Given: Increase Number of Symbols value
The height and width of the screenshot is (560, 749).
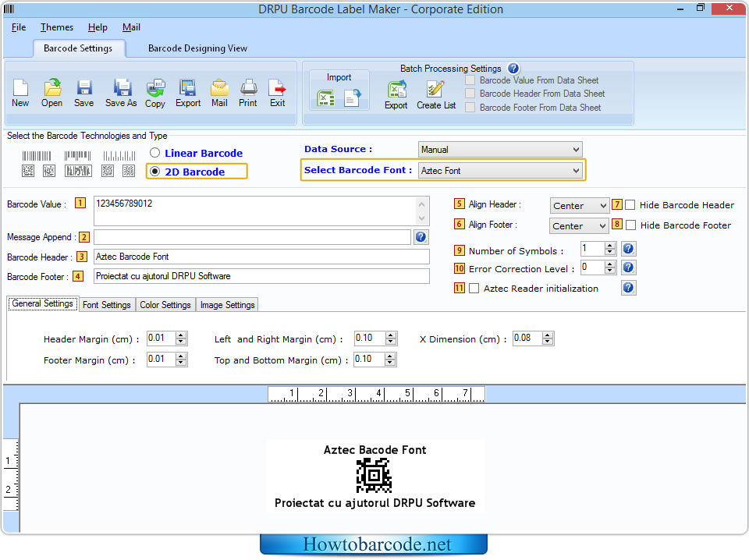Looking at the screenshot, I should pyautogui.click(x=609, y=246).
